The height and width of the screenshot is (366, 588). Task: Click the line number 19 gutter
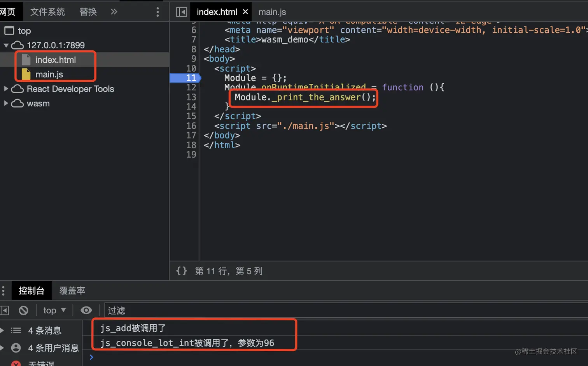click(191, 155)
